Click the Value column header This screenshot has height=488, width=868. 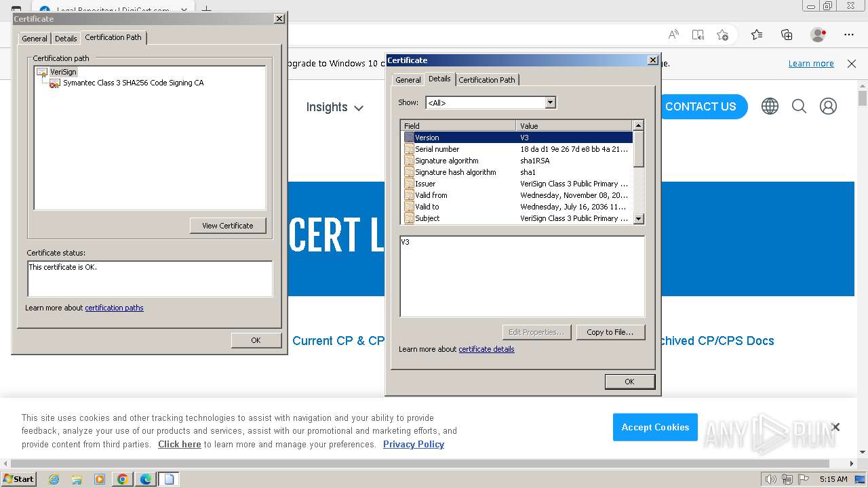(x=574, y=126)
